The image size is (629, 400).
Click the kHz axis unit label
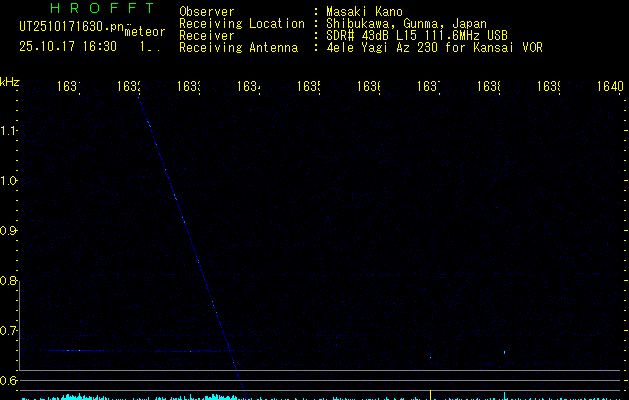[x=10, y=82]
